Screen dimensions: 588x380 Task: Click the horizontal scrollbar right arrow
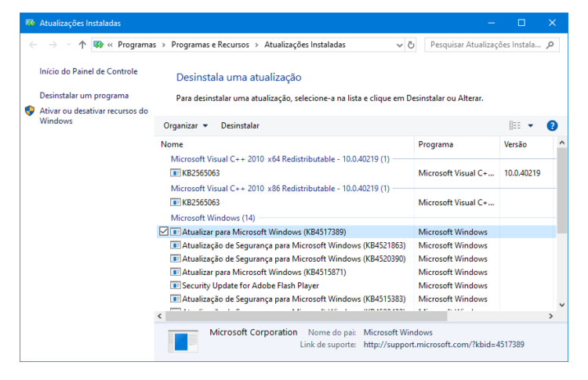point(551,317)
